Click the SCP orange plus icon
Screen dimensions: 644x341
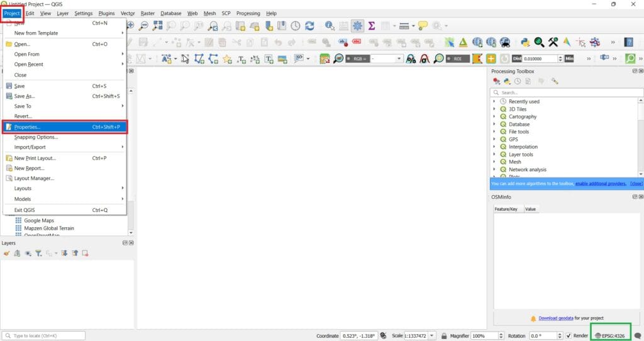pyautogui.click(x=491, y=59)
